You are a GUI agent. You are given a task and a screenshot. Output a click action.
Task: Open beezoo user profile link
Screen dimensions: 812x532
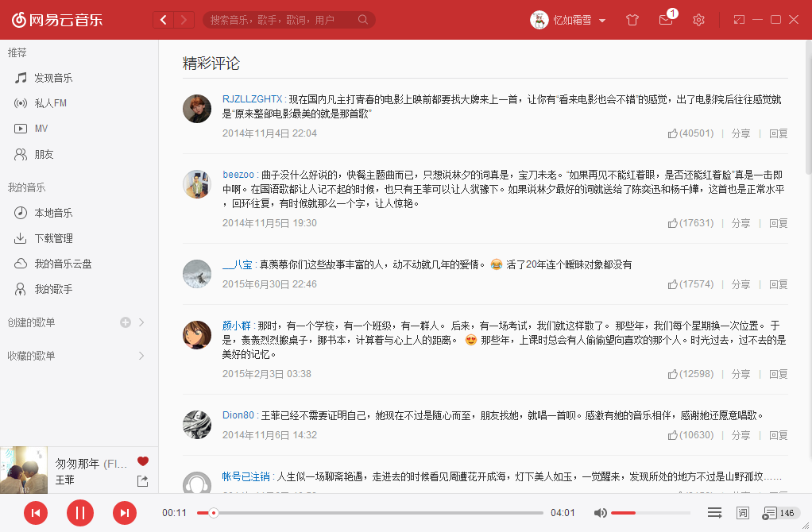(238, 175)
